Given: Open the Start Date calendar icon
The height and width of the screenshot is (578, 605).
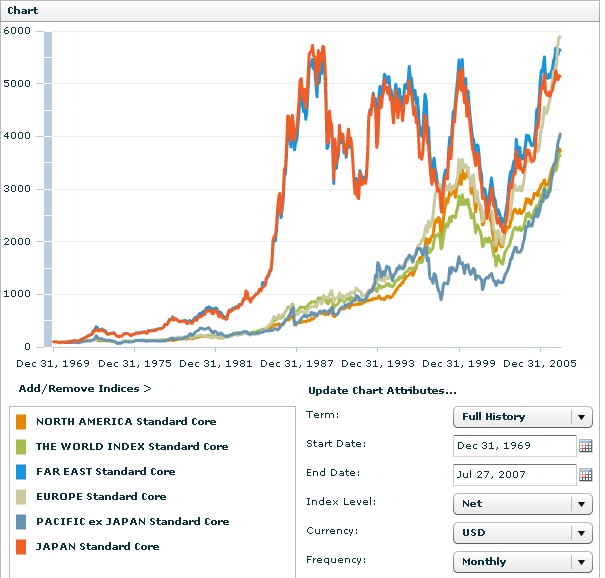Looking at the screenshot, I should [585, 446].
